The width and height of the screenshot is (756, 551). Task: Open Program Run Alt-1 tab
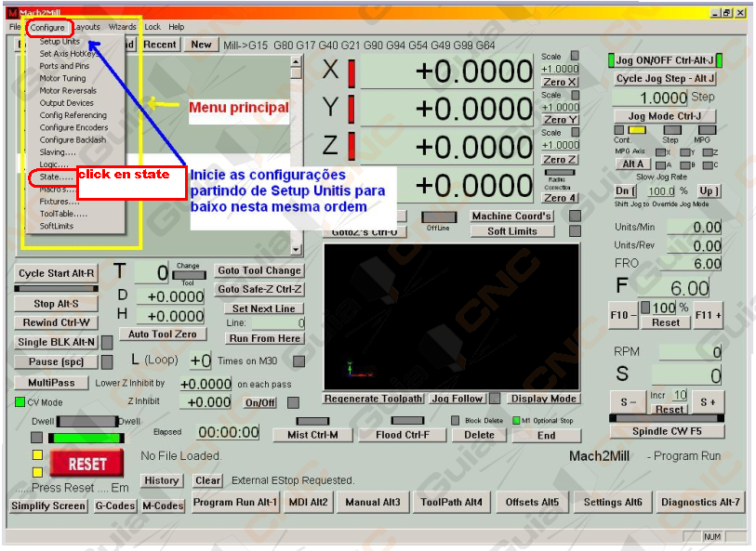click(x=235, y=502)
